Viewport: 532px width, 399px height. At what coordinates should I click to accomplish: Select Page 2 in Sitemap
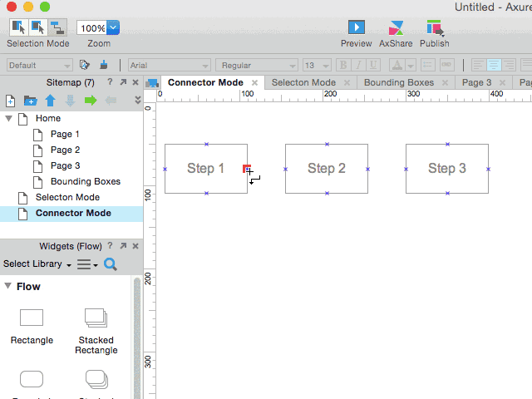(65, 150)
